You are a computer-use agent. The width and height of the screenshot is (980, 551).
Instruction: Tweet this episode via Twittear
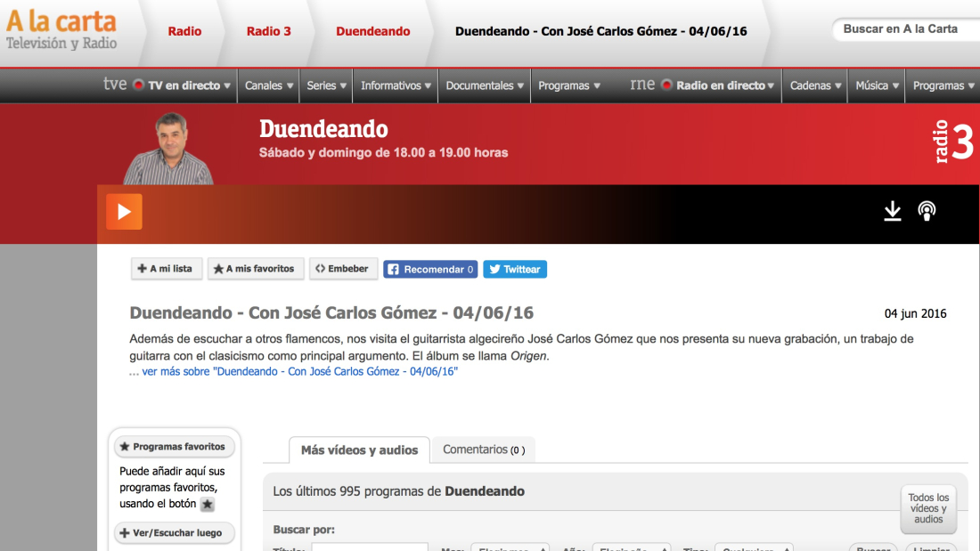point(515,269)
